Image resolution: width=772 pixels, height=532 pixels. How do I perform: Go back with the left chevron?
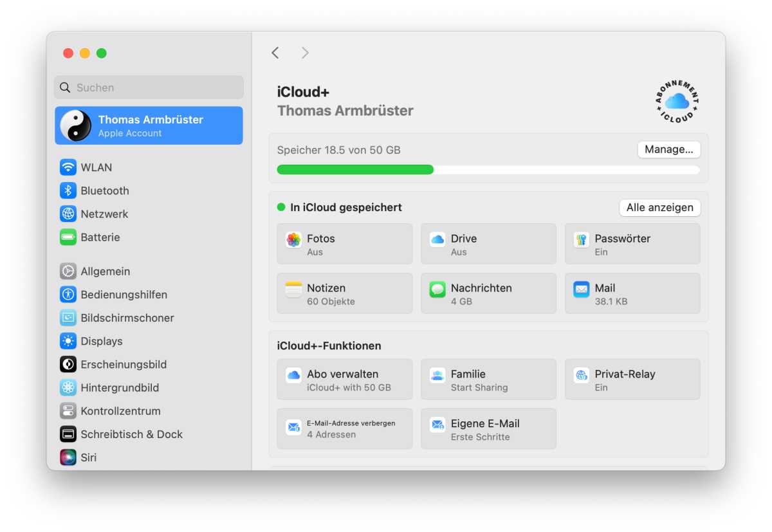coord(275,53)
